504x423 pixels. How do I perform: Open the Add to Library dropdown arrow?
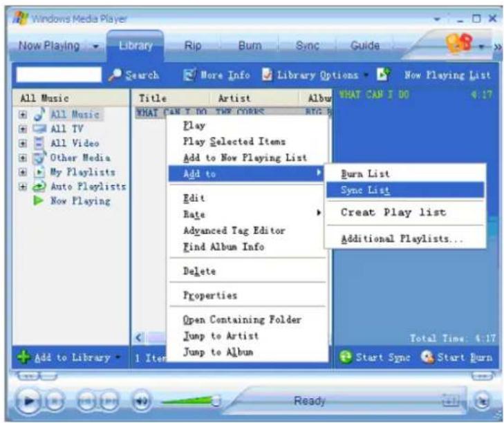point(118,357)
